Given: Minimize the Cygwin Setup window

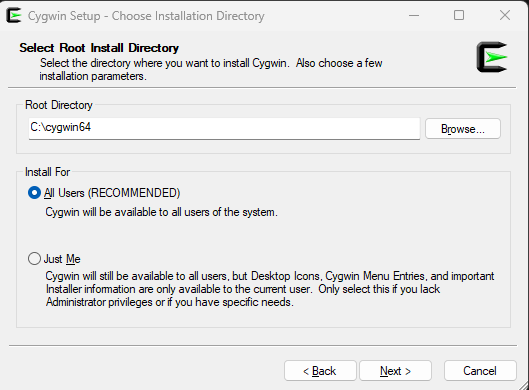Looking at the screenshot, I should (x=414, y=16).
